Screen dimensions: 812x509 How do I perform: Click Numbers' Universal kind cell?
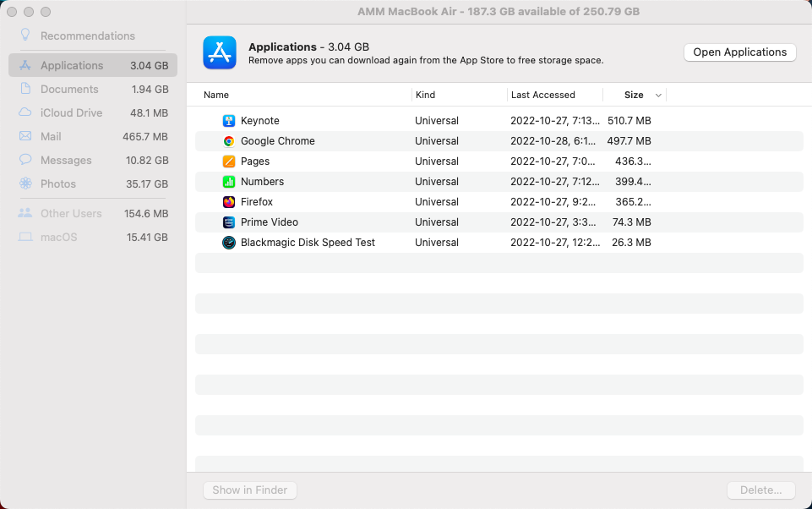point(437,182)
